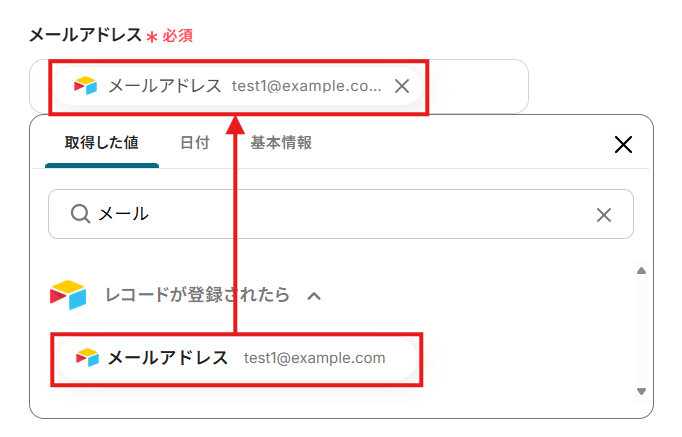The height and width of the screenshot is (437, 682).
Task: Switch to the 取得した値 tab
Action: click(101, 143)
